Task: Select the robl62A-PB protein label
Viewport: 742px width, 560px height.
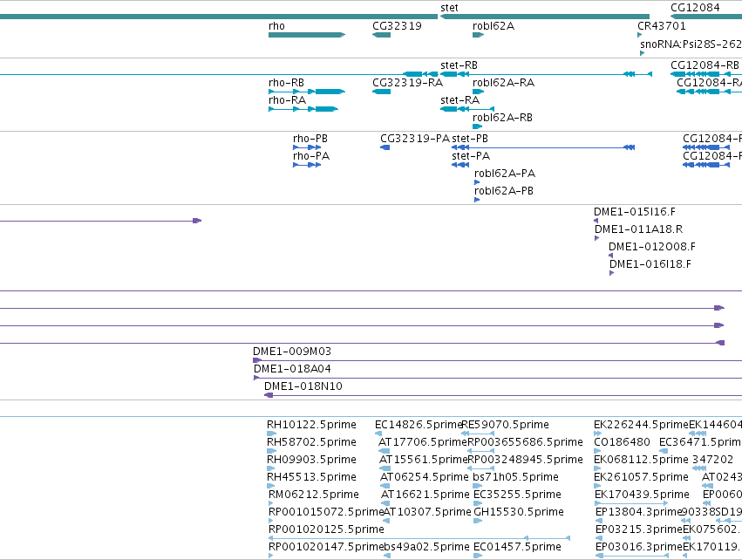Action: (x=503, y=191)
